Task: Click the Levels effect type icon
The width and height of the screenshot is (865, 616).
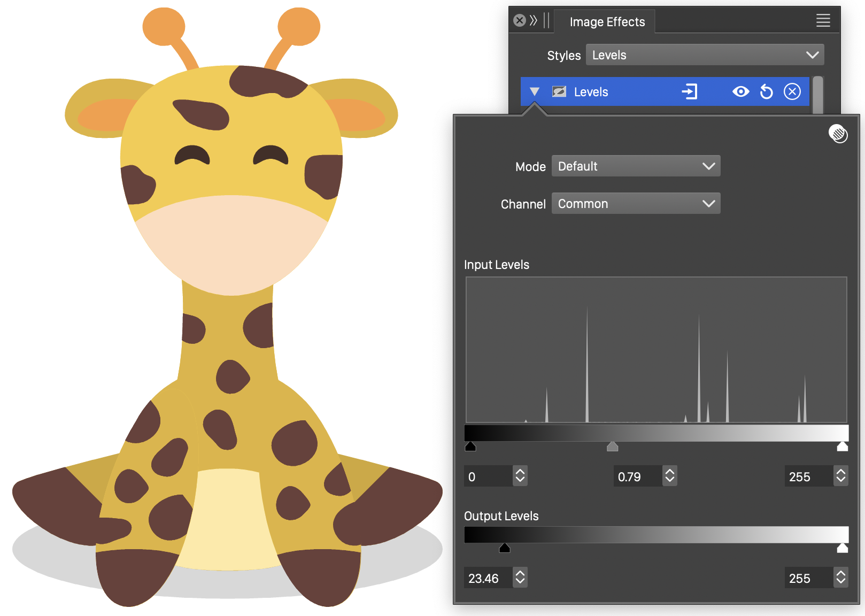Action: pos(559,92)
